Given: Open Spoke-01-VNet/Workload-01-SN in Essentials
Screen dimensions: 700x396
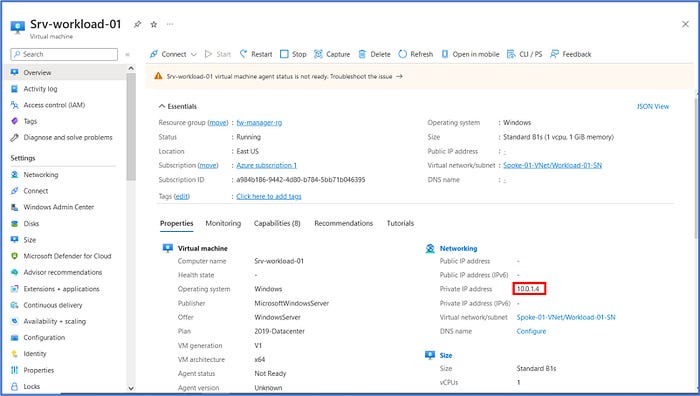Looking at the screenshot, I should pos(552,165).
